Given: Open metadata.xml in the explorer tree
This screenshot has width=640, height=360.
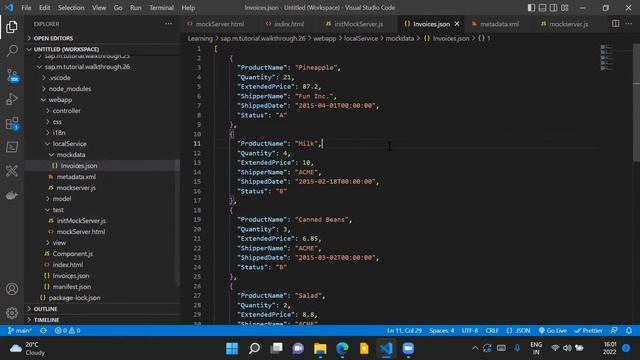Looking at the screenshot, I should click(76, 177).
